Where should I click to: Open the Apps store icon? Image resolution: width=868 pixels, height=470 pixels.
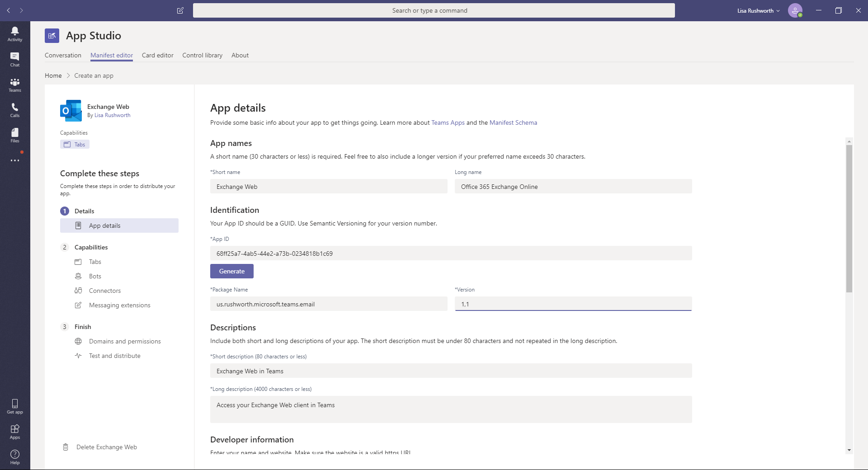[x=15, y=432]
